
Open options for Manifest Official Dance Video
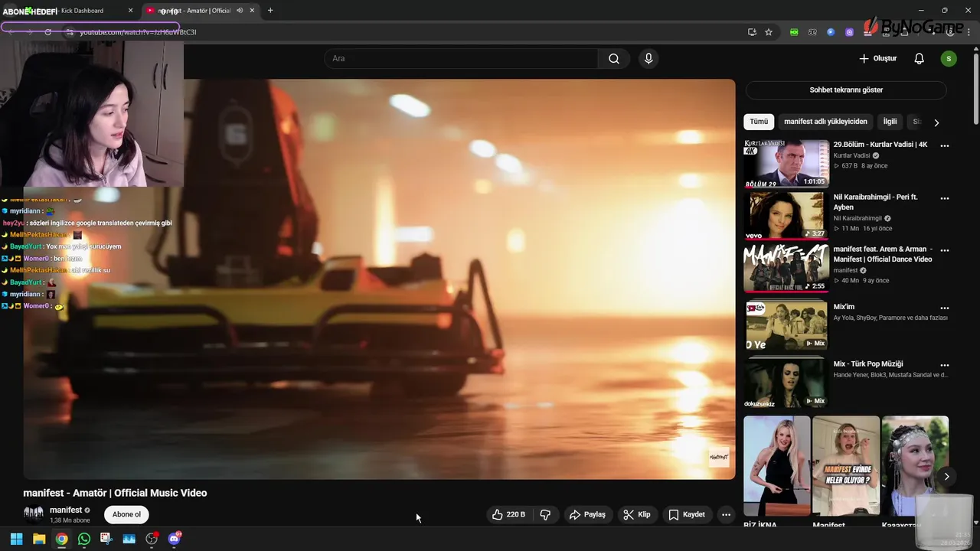(945, 250)
